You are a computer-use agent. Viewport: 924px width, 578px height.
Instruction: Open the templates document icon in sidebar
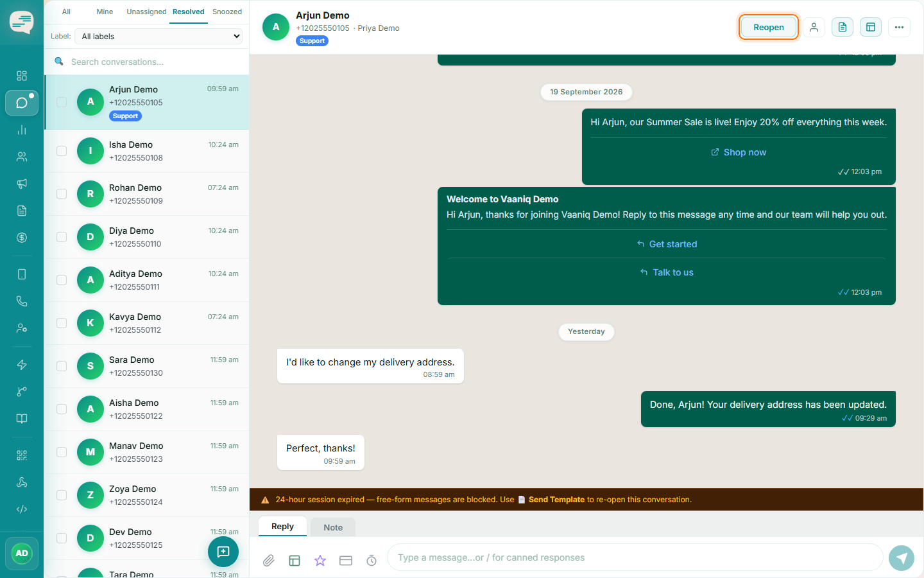pos(22,211)
